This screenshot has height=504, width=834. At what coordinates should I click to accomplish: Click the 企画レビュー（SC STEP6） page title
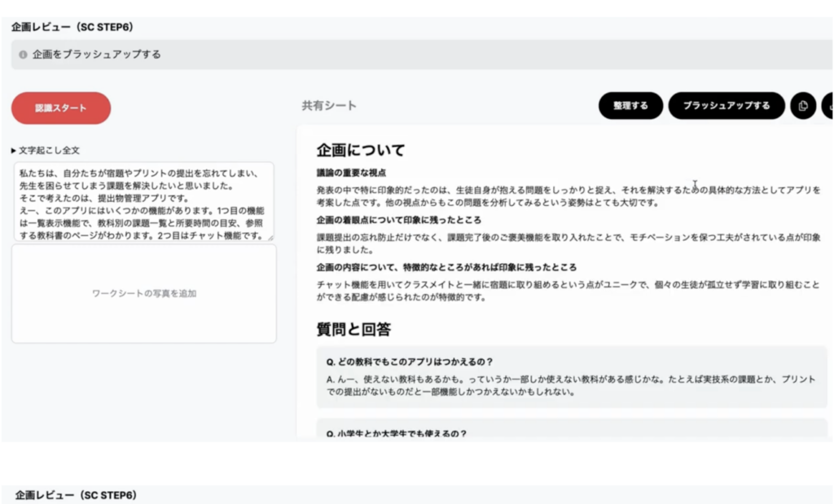coord(72,27)
